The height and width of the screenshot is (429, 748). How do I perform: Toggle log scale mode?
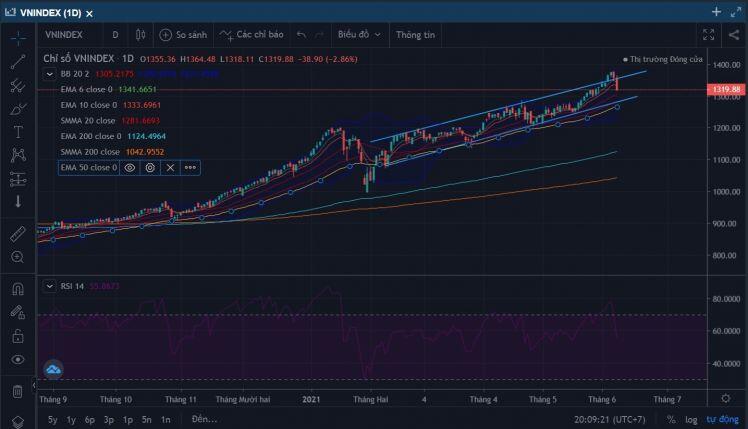click(691, 419)
